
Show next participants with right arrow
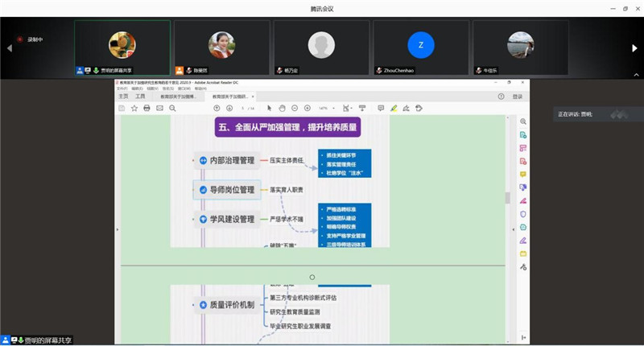635,48
